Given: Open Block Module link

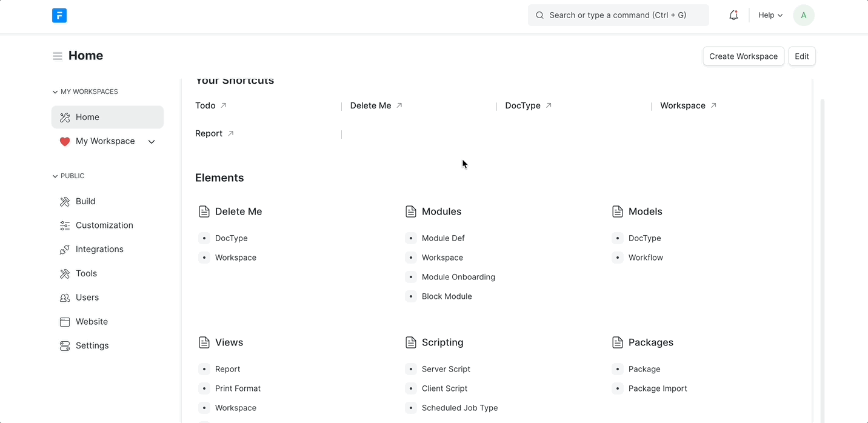Looking at the screenshot, I should 447,296.
